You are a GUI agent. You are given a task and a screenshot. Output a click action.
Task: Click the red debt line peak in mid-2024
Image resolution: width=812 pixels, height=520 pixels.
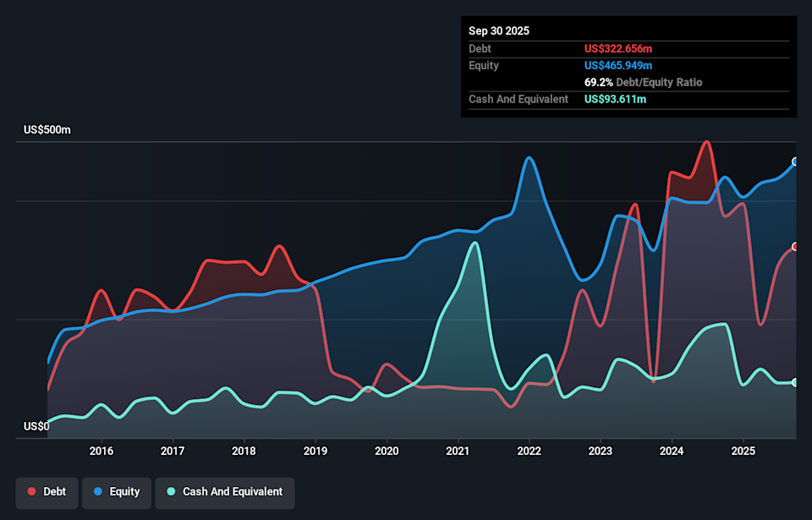[x=706, y=142]
